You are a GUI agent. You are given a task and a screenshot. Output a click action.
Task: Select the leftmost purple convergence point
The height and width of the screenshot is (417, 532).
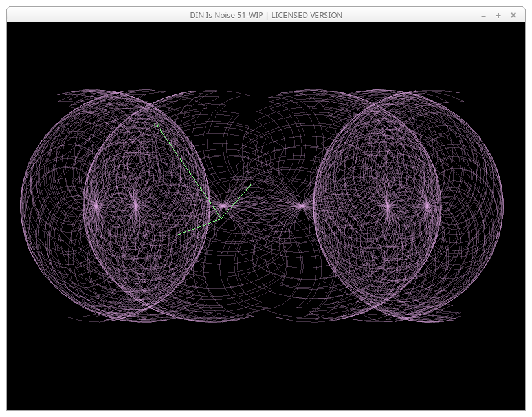point(96,206)
